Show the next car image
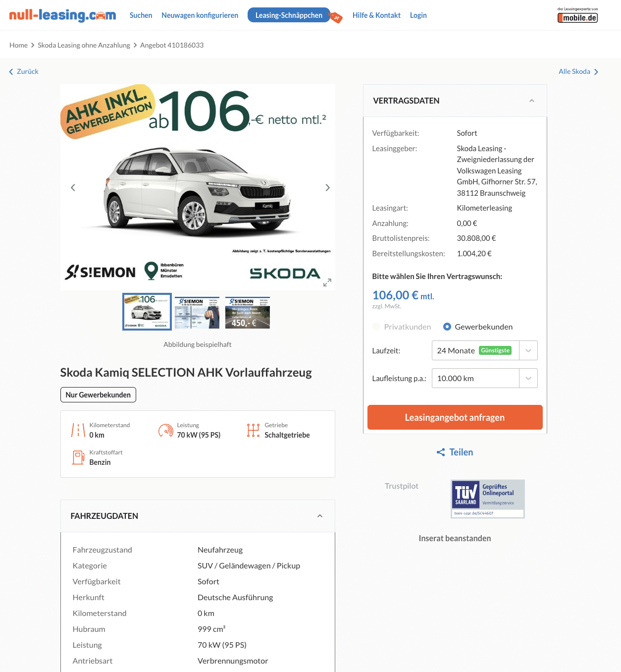 (x=327, y=187)
